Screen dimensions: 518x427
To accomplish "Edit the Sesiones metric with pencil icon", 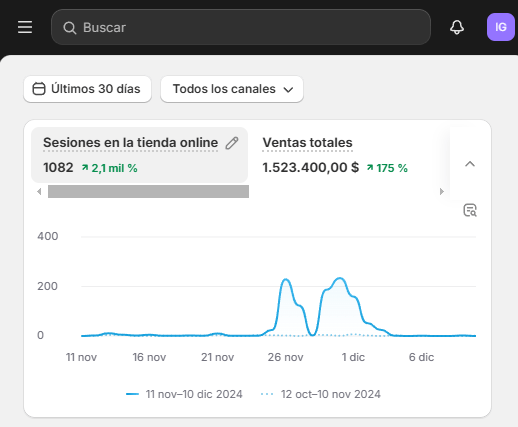I will coord(232,143).
